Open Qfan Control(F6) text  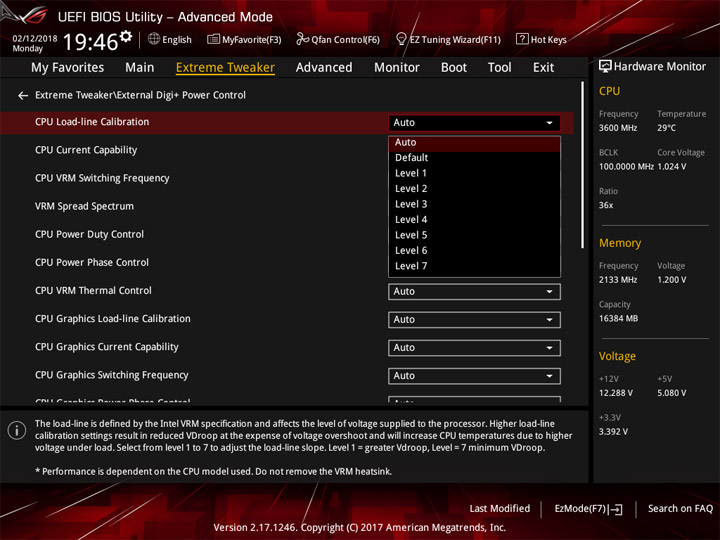(345, 40)
